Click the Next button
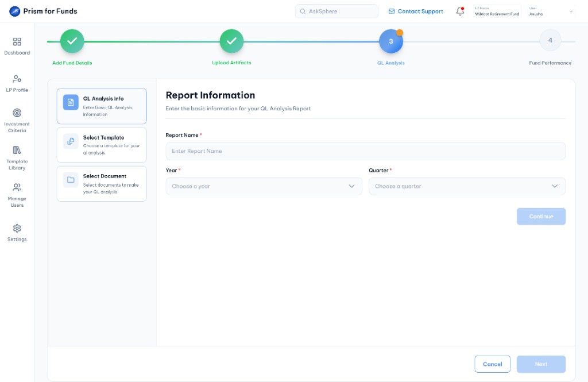 coord(541,364)
